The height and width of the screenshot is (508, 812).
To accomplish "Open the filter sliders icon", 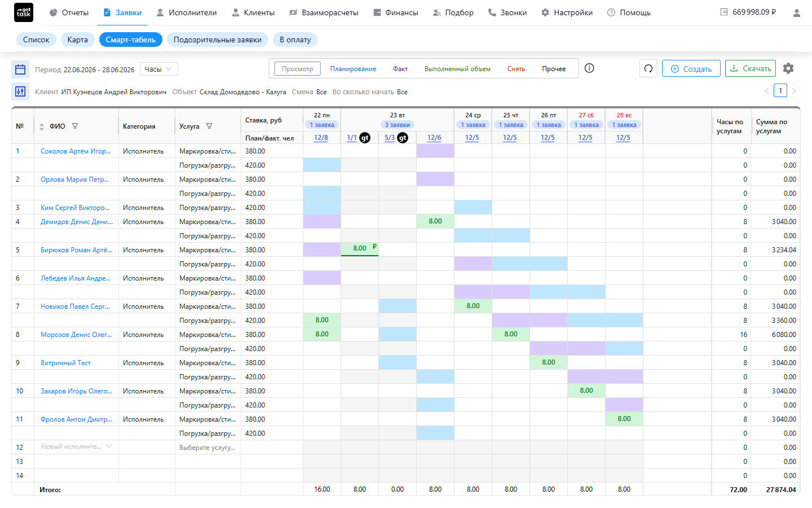I will tap(20, 91).
